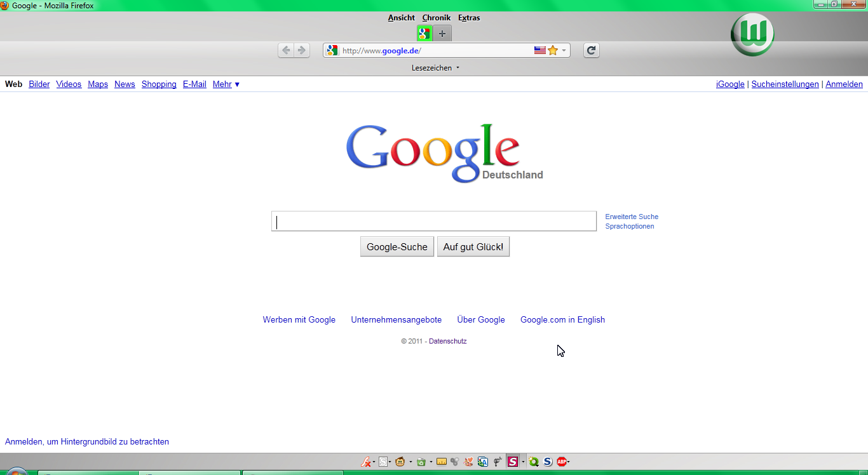Click the pink S add-on icon
Image resolution: width=868 pixels, height=475 pixels.
pyautogui.click(x=513, y=462)
